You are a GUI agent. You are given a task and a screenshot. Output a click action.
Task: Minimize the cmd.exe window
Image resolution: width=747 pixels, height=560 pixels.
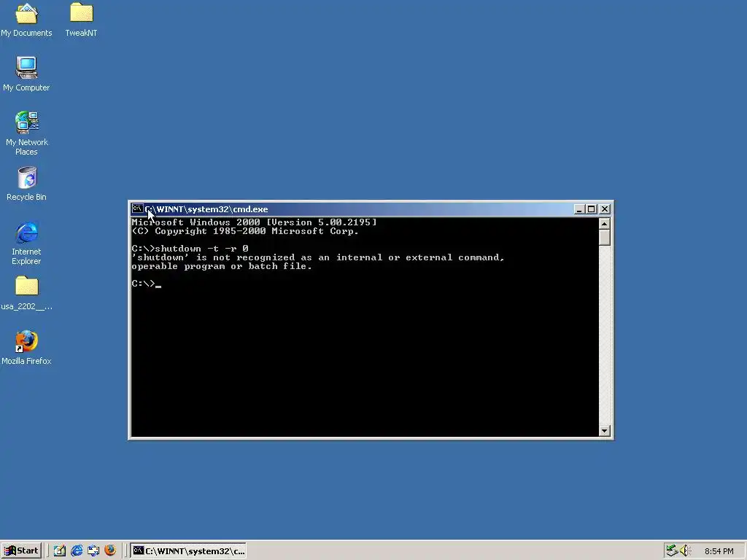[x=579, y=209]
